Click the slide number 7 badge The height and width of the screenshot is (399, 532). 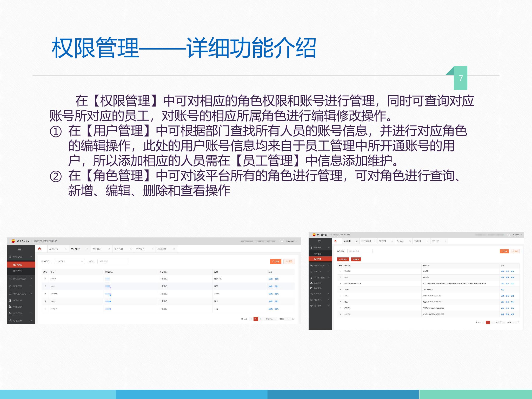click(461, 78)
